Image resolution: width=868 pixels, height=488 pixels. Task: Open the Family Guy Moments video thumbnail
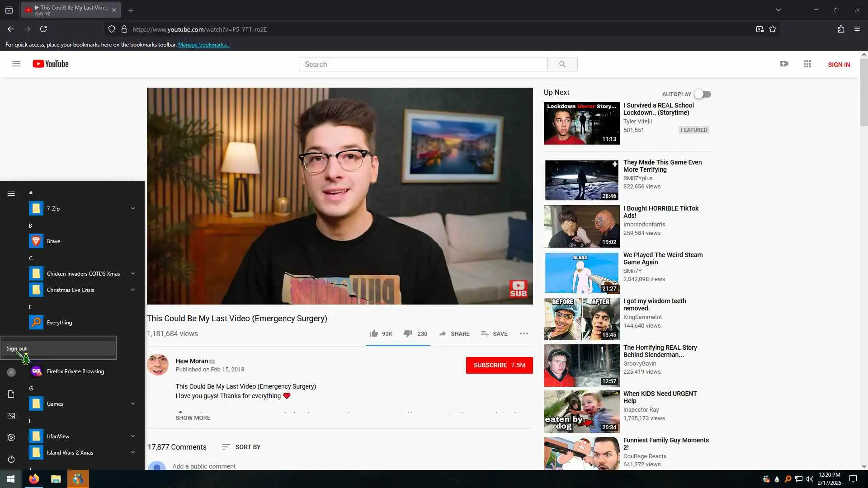581,453
